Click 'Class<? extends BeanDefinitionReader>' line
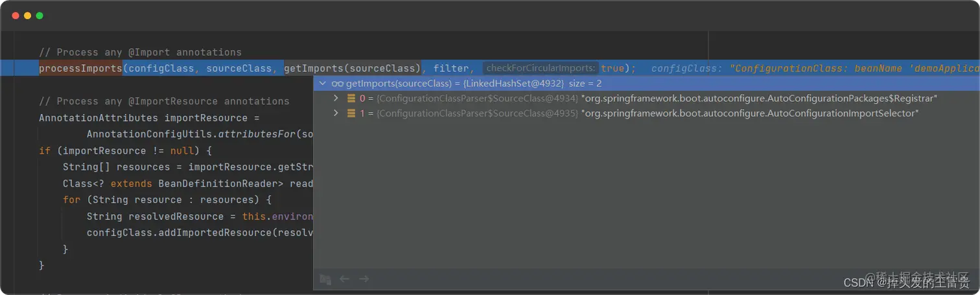Screen dimensions: 980x295 coord(188,183)
